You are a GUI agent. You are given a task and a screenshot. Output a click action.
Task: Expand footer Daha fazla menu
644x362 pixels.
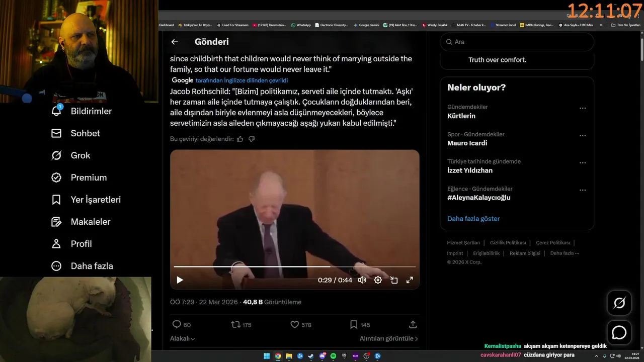[x=565, y=253]
